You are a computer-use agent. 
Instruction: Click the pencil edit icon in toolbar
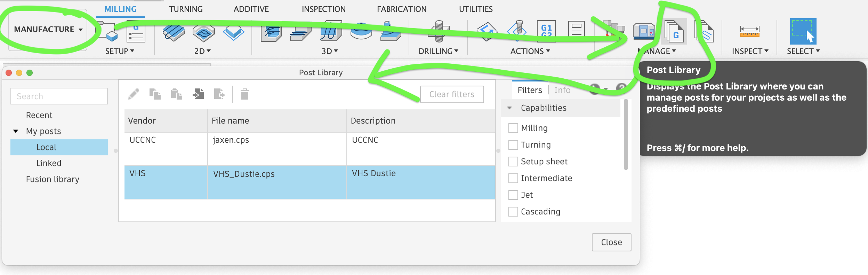[x=134, y=94]
